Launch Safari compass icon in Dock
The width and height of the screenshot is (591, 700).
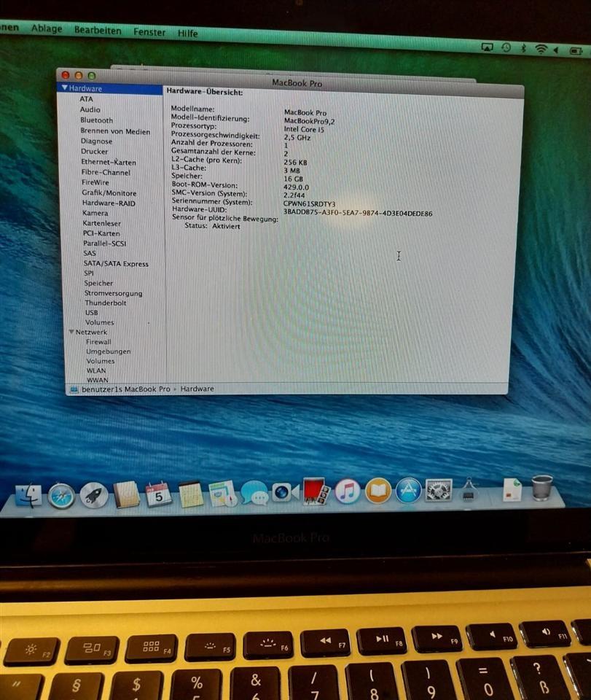[61, 496]
